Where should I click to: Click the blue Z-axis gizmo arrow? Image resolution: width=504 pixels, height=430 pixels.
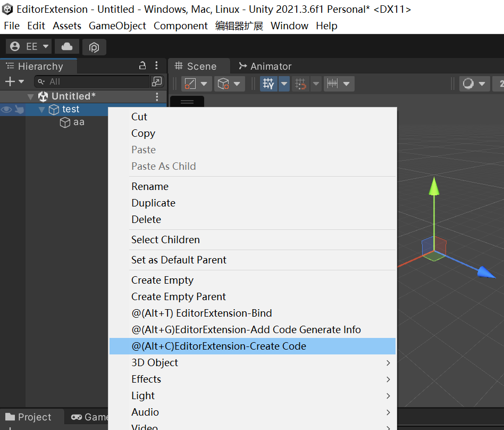coord(486,272)
